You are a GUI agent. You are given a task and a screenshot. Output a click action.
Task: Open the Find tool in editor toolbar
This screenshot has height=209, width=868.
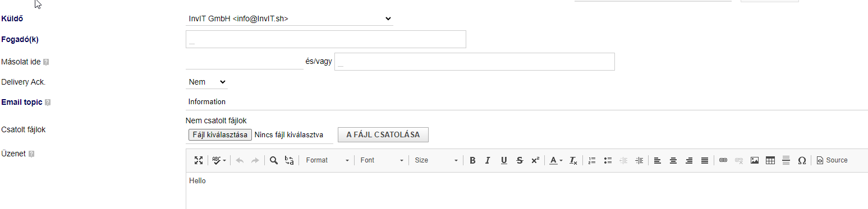274,160
